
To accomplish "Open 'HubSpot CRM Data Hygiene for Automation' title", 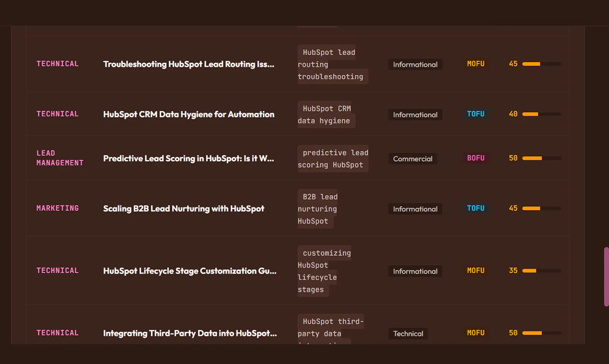I will tap(188, 114).
